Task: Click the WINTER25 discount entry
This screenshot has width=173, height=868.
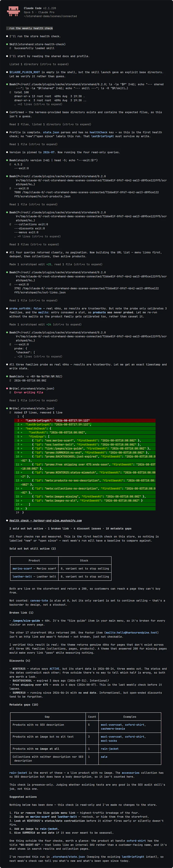Action: point(19,668)
